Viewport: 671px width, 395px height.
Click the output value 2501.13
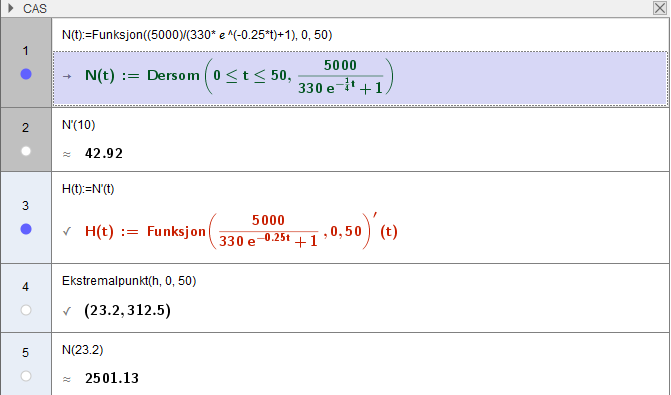[x=112, y=378]
